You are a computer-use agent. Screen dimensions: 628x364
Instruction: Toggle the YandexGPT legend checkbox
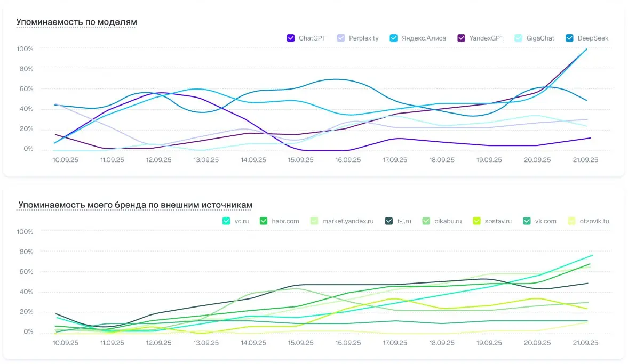point(462,38)
